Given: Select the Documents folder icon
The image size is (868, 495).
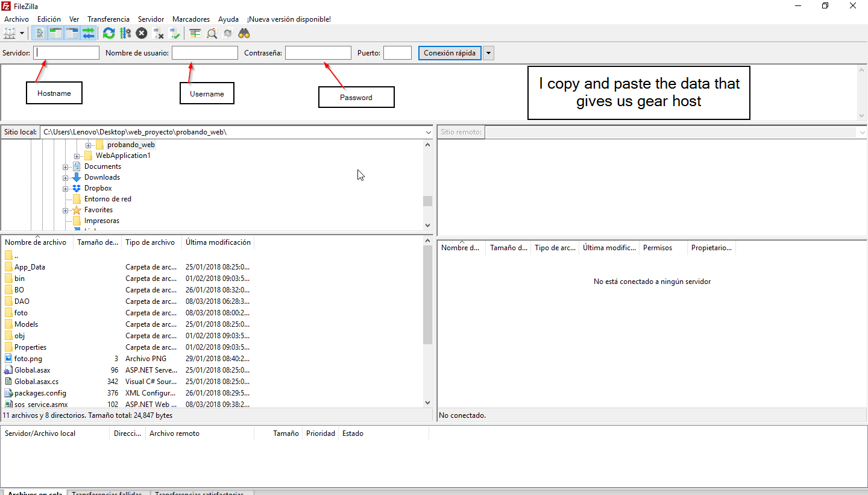Looking at the screenshot, I should 77,166.
